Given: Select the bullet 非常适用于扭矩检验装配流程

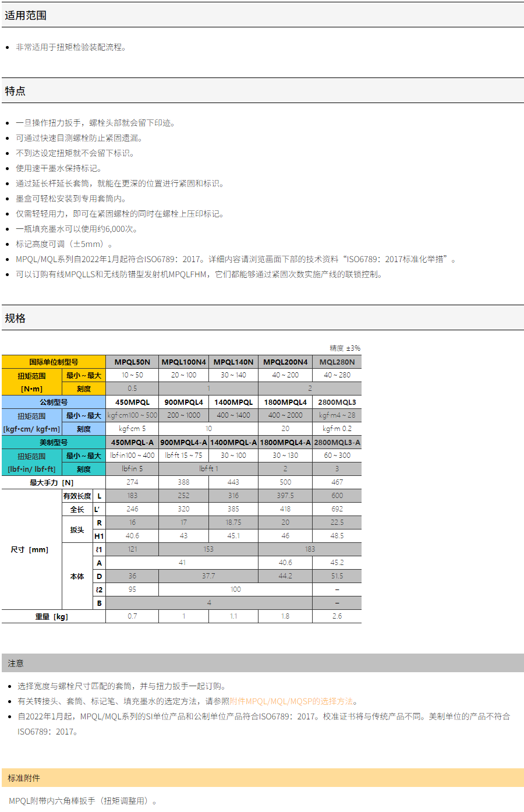Looking at the screenshot, I should [x=71, y=47].
